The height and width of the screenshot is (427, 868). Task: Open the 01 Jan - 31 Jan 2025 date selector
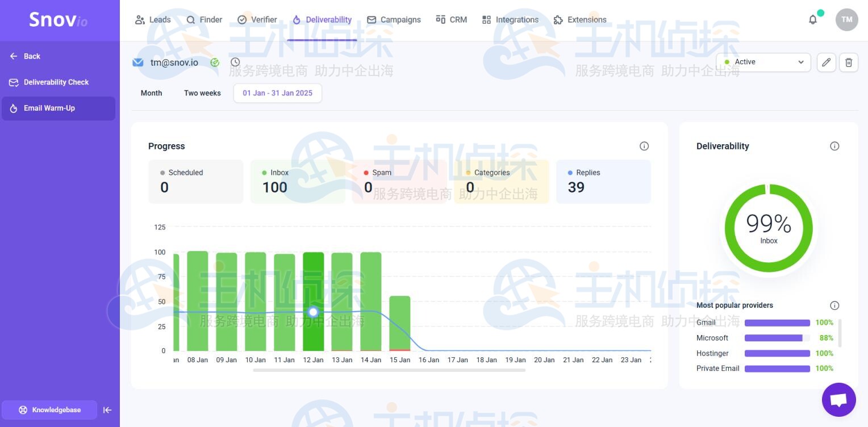[277, 93]
